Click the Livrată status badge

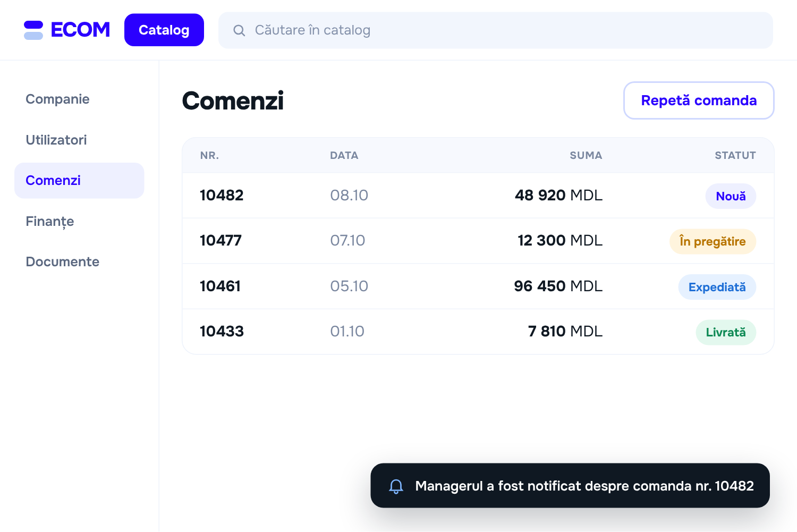(x=726, y=333)
